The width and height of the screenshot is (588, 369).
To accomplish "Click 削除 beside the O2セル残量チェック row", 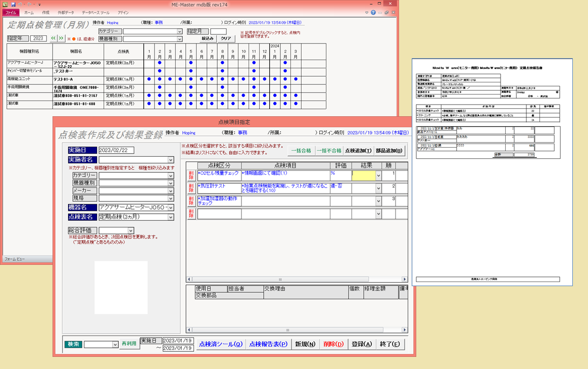I will pos(191,175).
